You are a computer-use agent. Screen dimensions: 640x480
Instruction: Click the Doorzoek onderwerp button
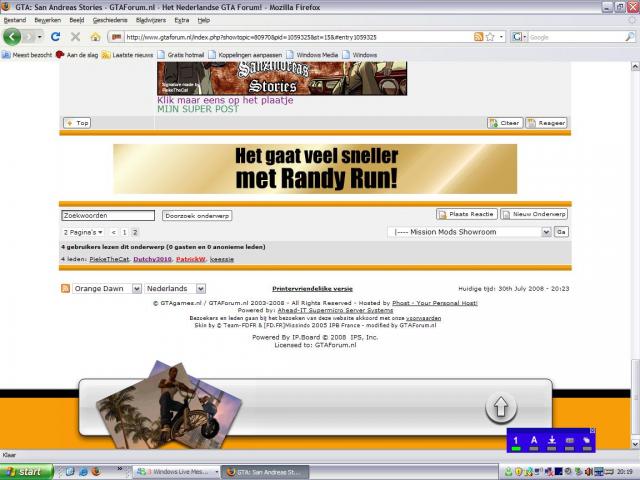[198, 215]
